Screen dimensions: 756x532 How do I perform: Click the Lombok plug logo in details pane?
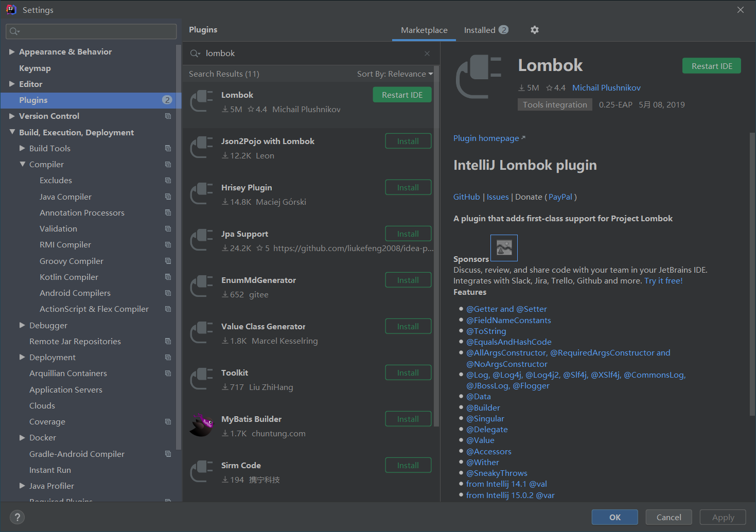pyautogui.click(x=478, y=76)
